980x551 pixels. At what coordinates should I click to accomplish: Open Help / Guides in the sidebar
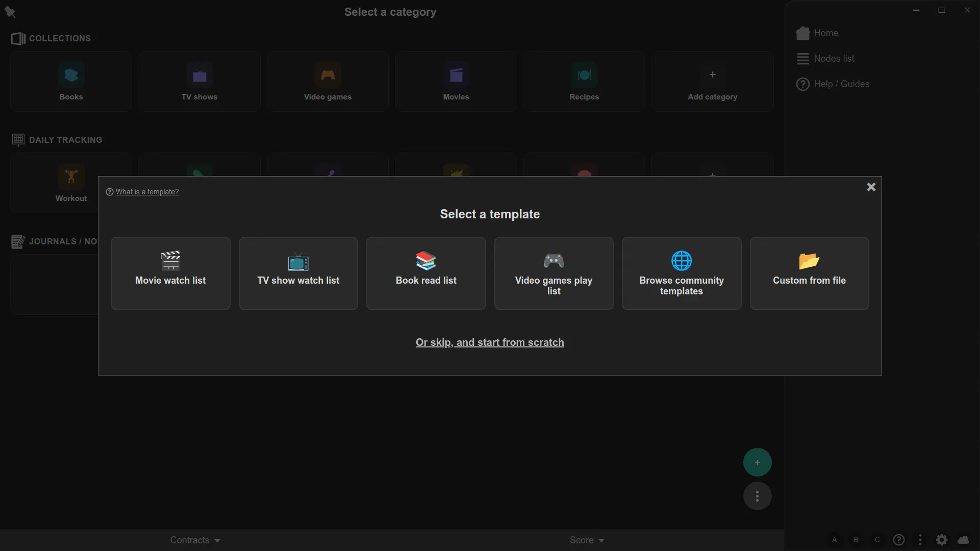(833, 84)
